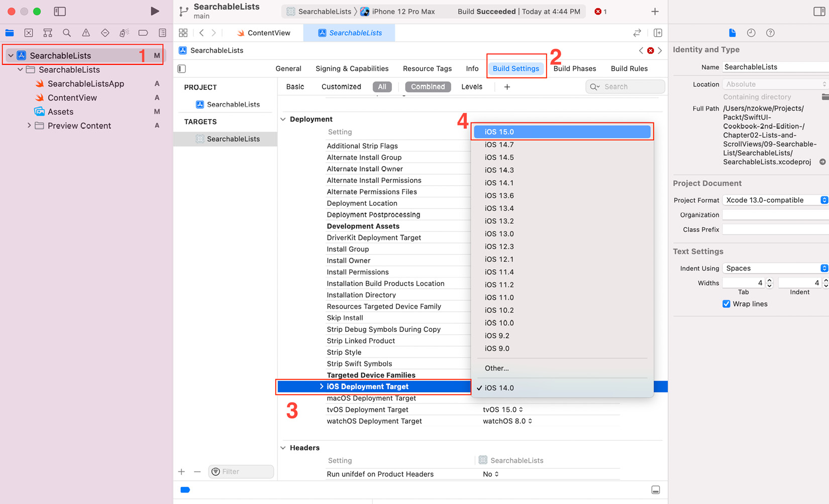Collapse the SearchableLists folder group
829x504 pixels.
point(20,69)
